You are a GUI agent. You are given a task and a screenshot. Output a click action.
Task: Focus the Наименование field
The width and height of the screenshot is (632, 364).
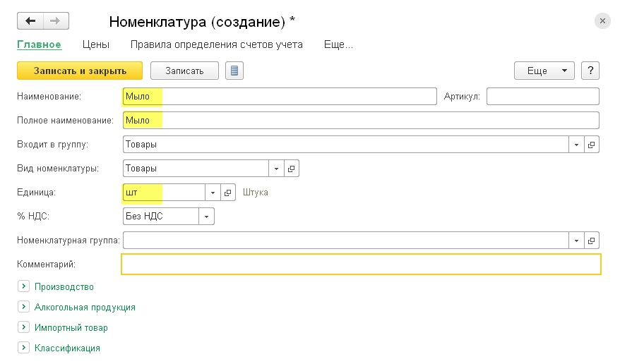pyautogui.click(x=280, y=97)
